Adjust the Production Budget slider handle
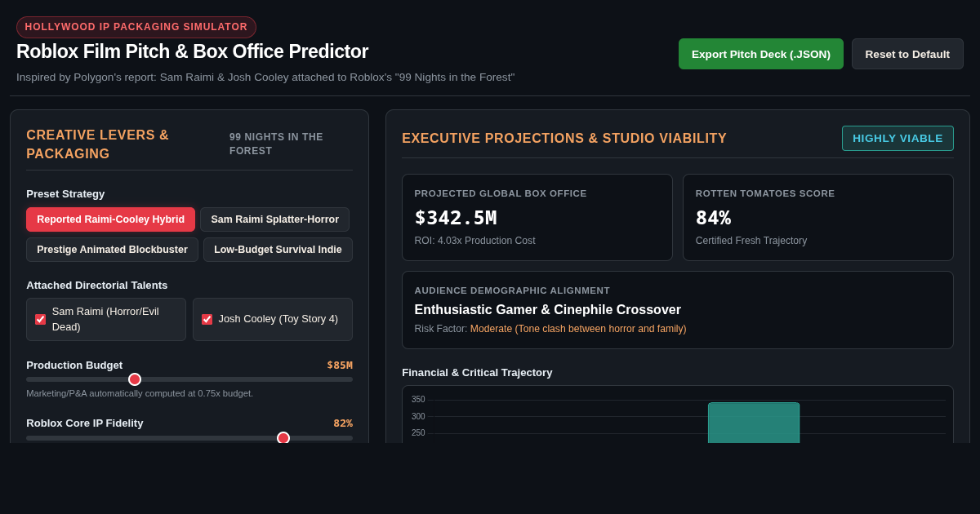Screen dimensions: 980x514 coord(135,379)
